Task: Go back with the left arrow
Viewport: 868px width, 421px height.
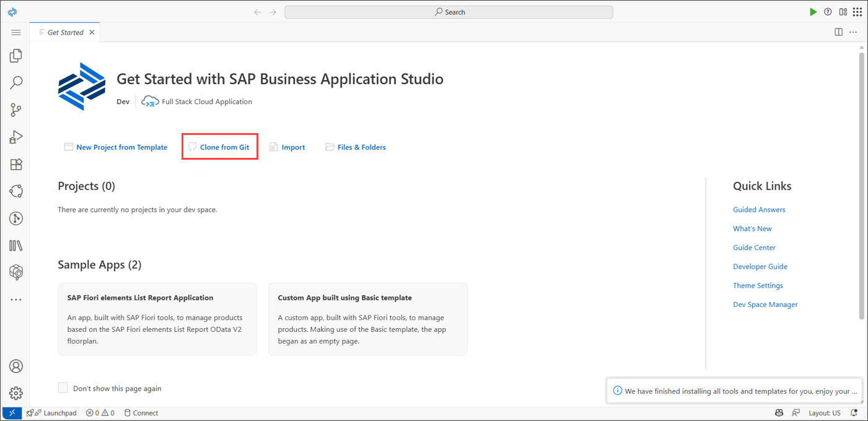Action: tap(258, 12)
